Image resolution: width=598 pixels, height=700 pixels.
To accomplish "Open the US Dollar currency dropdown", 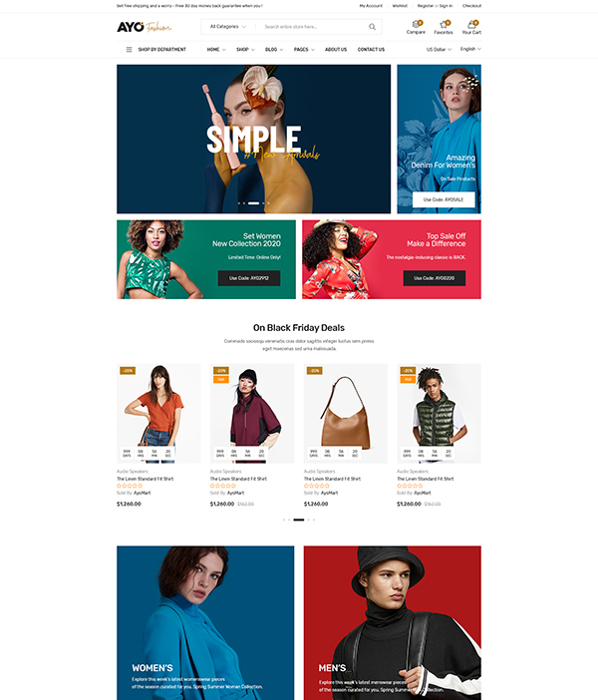I will 439,50.
